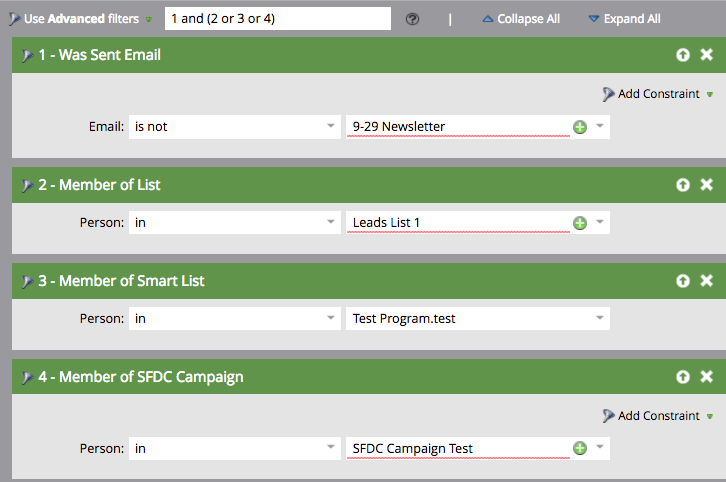This screenshot has height=482, width=726.
Task: Click Collapse All
Action: tap(521, 19)
